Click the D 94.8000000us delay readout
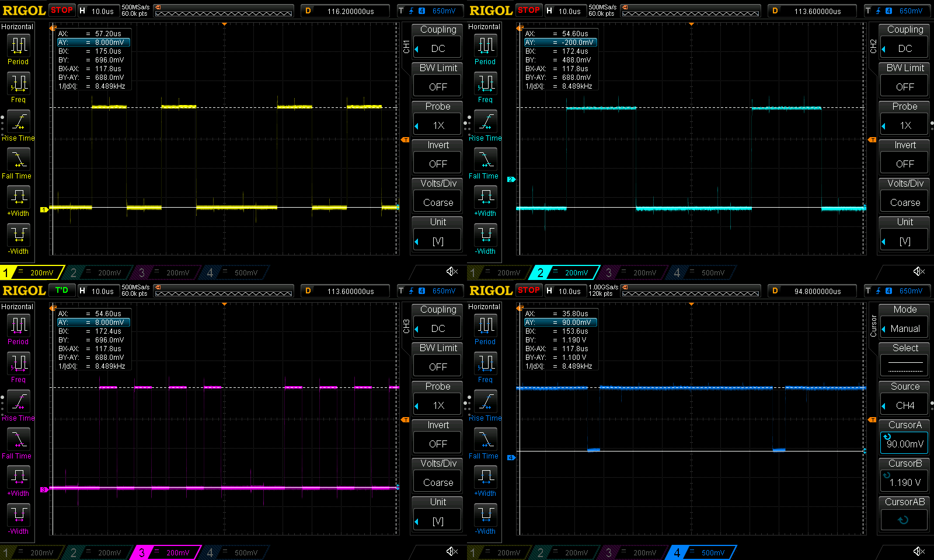 (812, 291)
